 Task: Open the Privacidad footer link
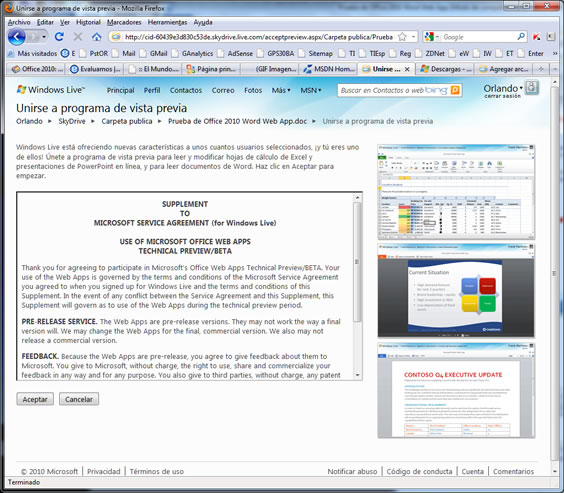tap(104, 471)
